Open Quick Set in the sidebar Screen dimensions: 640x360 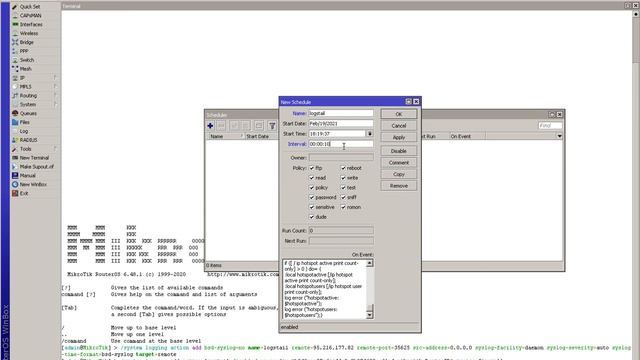[x=30, y=7]
